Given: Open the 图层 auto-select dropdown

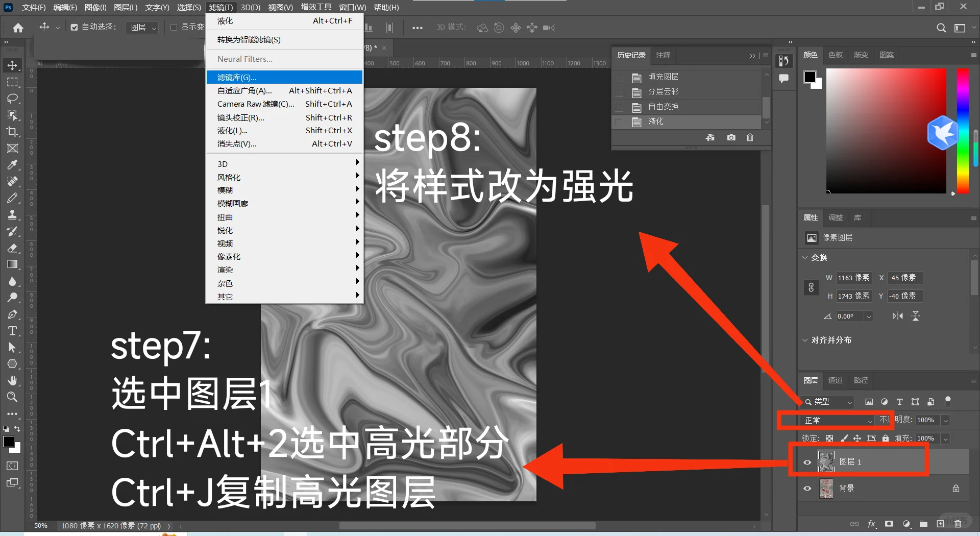Looking at the screenshot, I should [143, 28].
